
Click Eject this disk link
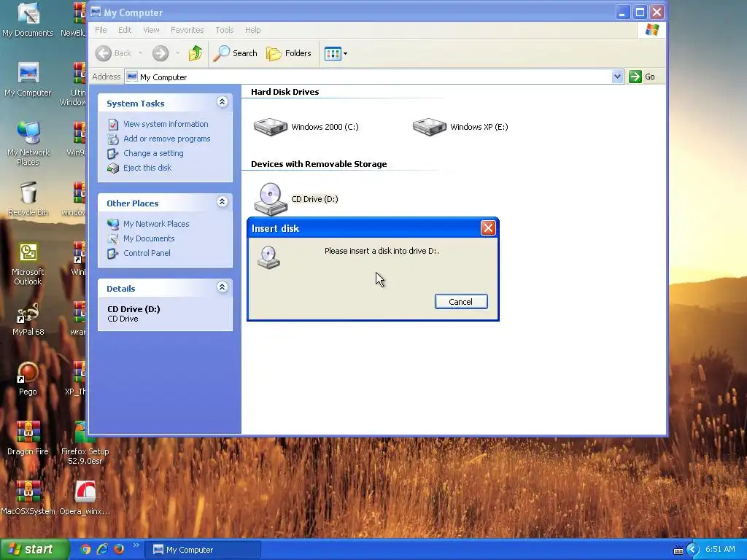(147, 168)
